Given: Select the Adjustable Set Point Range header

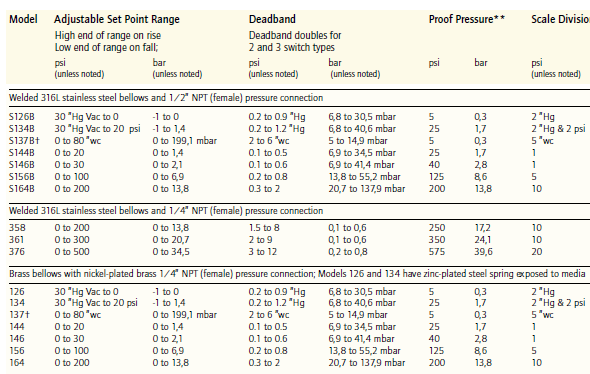Looking at the screenshot, I should [x=117, y=19].
